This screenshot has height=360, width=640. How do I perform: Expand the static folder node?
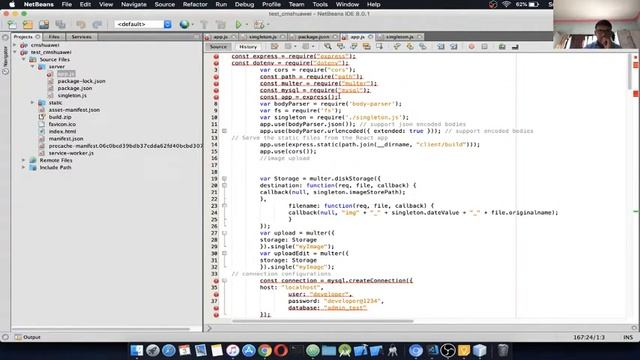pyautogui.click(x=33, y=103)
